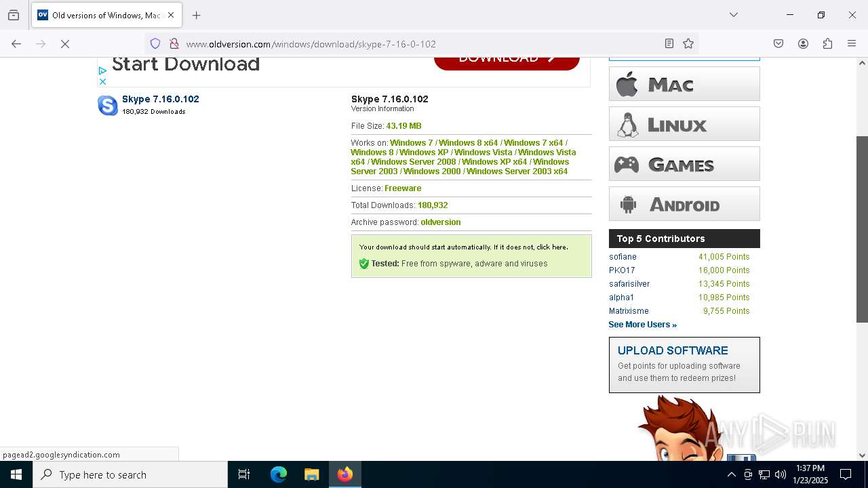The width and height of the screenshot is (868, 488).
Task: Open the taskbar clock and date
Action: 810,474
